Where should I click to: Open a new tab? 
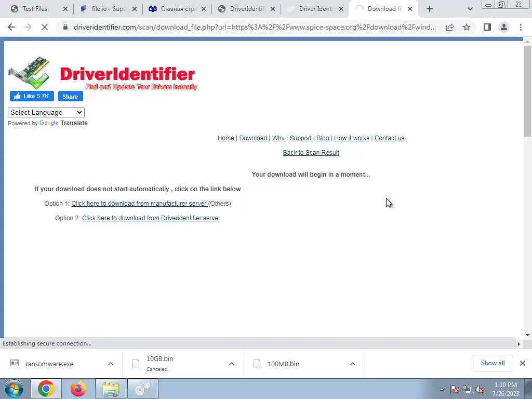tap(430, 9)
